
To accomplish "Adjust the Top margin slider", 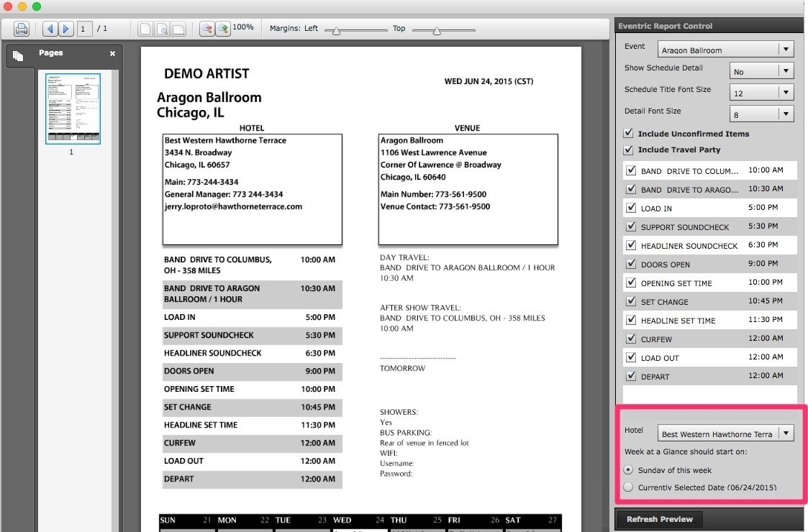I will coord(437,31).
